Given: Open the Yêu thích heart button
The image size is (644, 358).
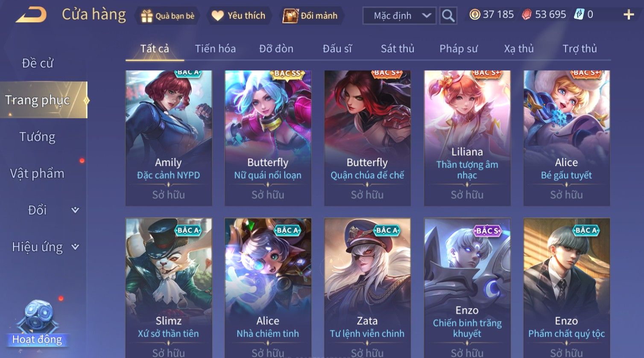Looking at the screenshot, I should [240, 16].
